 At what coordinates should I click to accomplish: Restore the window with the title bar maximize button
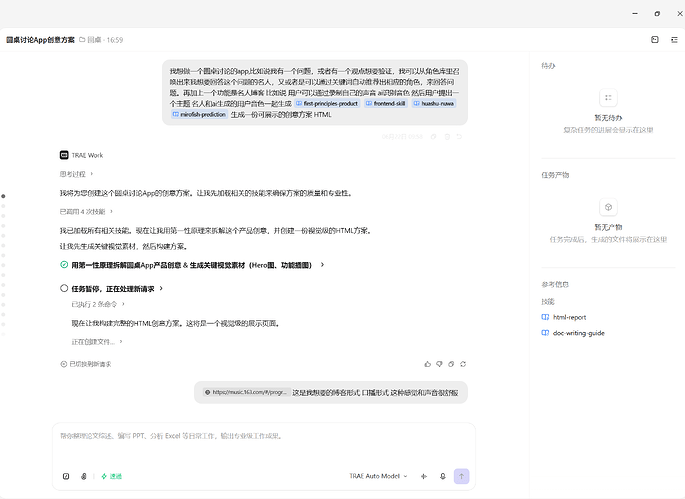pos(657,14)
